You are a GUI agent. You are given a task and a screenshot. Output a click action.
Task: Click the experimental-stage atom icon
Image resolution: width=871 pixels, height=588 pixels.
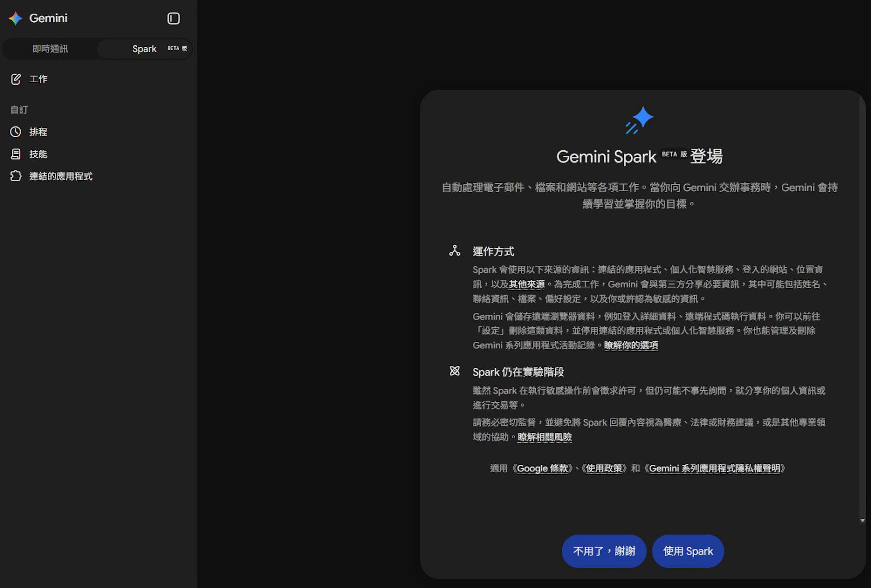click(455, 371)
